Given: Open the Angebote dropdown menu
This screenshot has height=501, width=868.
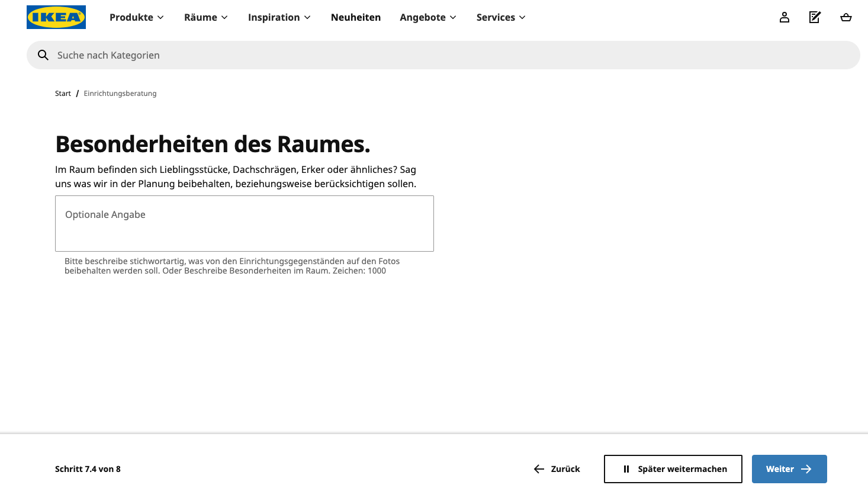Looking at the screenshot, I should pos(427,17).
